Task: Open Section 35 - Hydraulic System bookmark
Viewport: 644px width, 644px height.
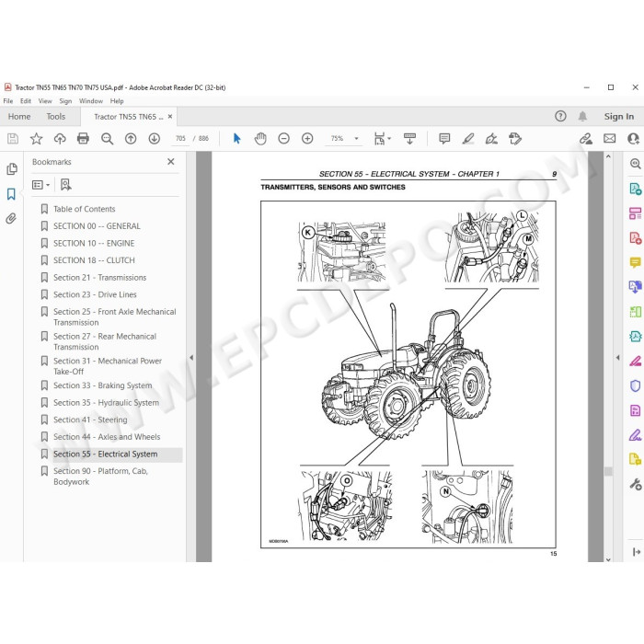Action: [106, 403]
